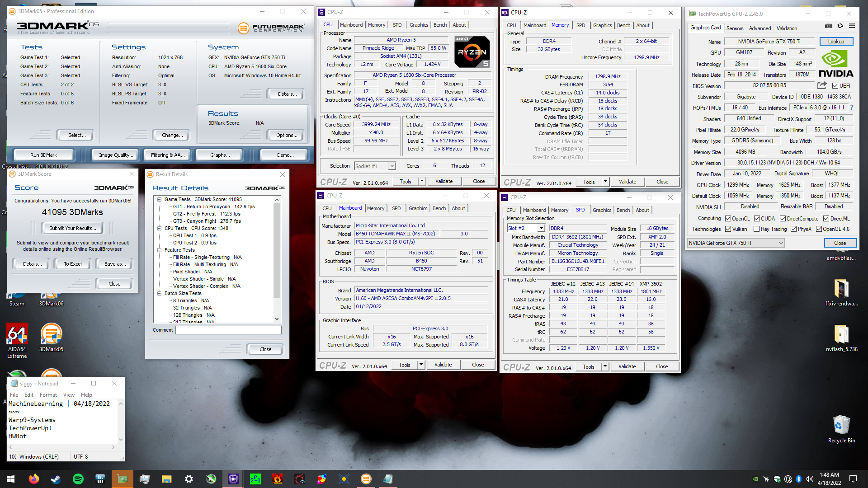This screenshot has width=868, height=488.
Task: Open Bench tab in CPU-Z CPU window
Action: [x=440, y=25]
